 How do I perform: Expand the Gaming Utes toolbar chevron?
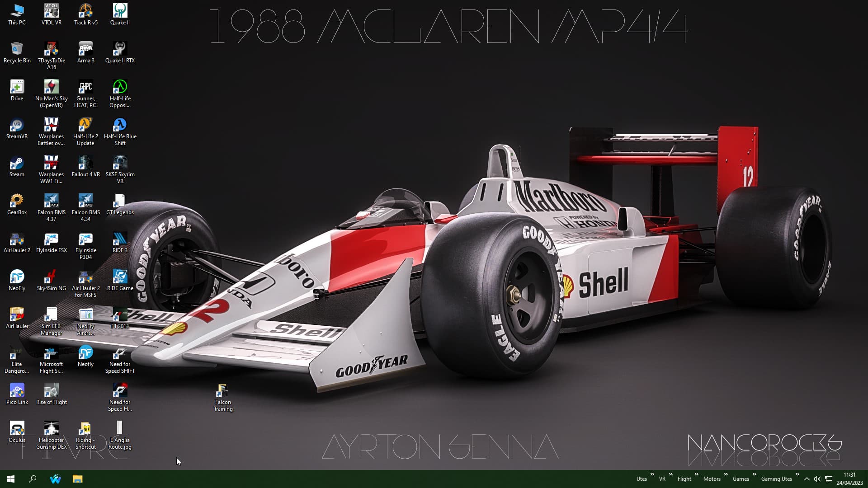797,474
